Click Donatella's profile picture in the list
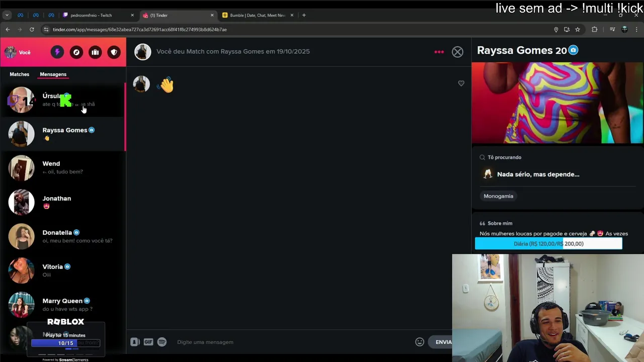The height and width of the screenshot is (362, 644). [x=21, y=236]
